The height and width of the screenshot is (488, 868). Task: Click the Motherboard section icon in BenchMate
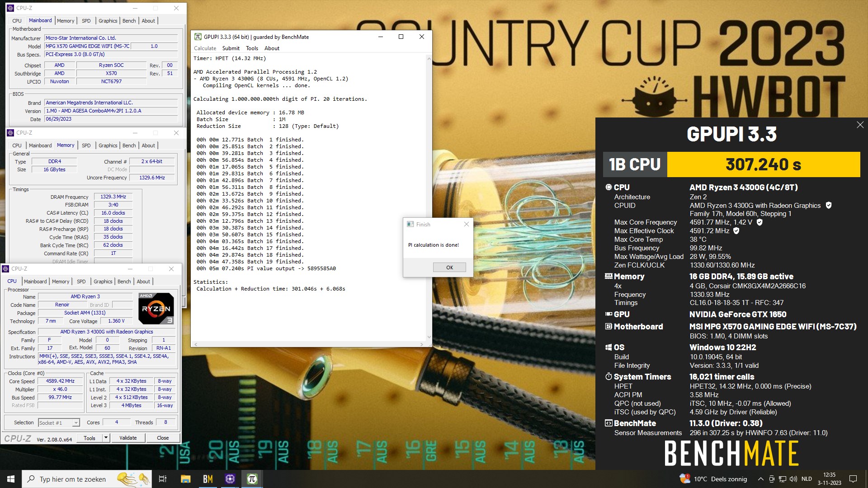coord(609,326)
